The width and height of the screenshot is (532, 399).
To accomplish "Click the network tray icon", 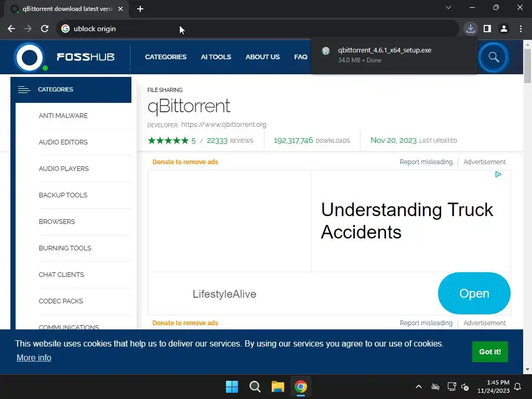I will (451, 387).
